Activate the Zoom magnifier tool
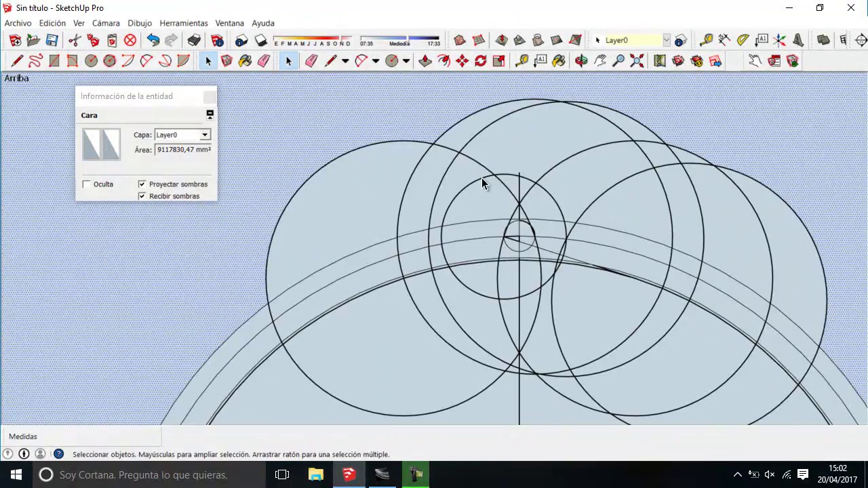This screenshot has height=488, width=868. pyautogui.click(x=618, y=61)
